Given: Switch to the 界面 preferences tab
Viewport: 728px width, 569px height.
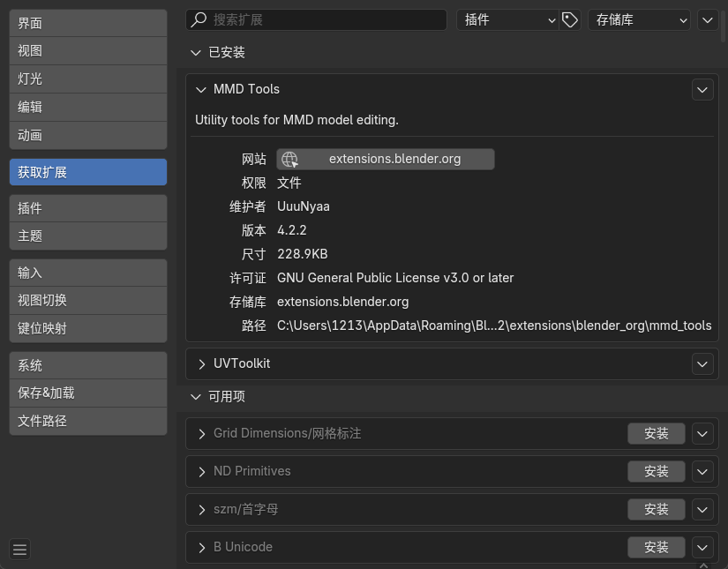Looking at the screenshot, I should pos(88,23).
